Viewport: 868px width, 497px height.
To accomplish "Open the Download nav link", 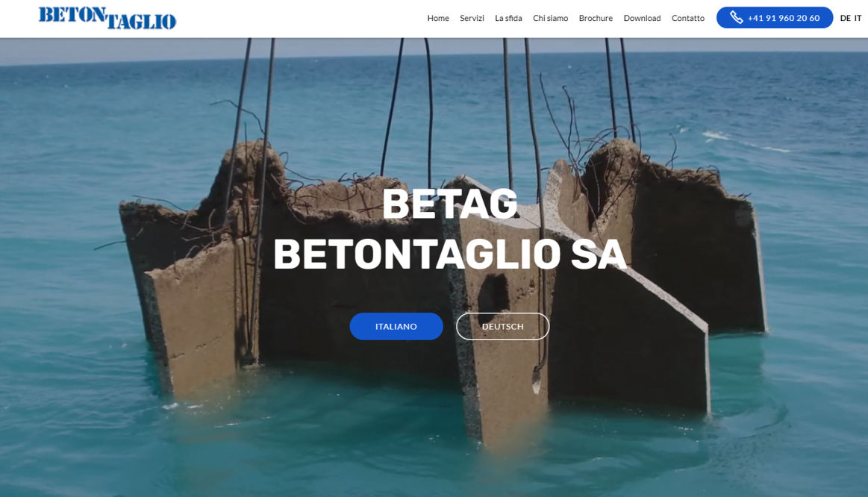I will coord(642,18).
